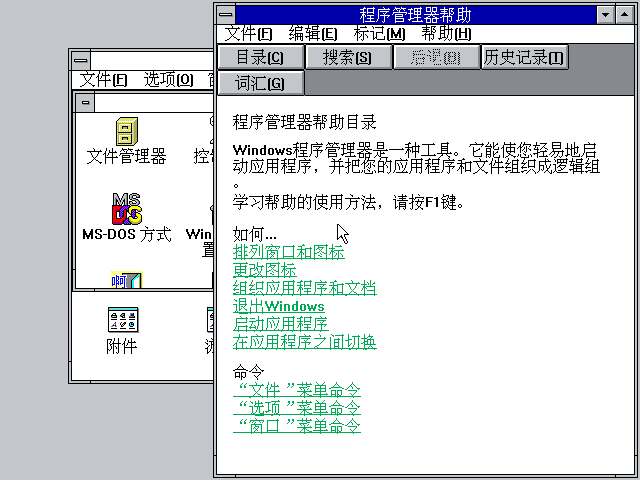Click the 目录(C) contents button

pos(261,57)
